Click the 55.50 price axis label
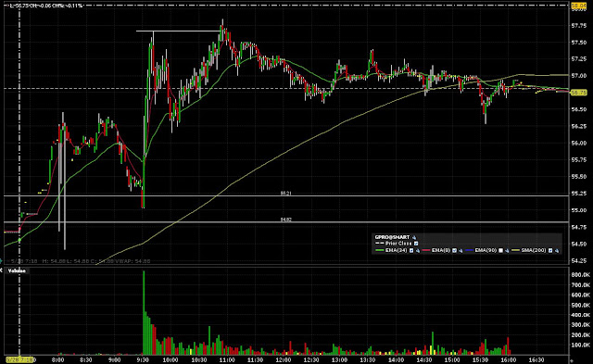Viewport: 593px width, 364px height. (x=579, y=177)
